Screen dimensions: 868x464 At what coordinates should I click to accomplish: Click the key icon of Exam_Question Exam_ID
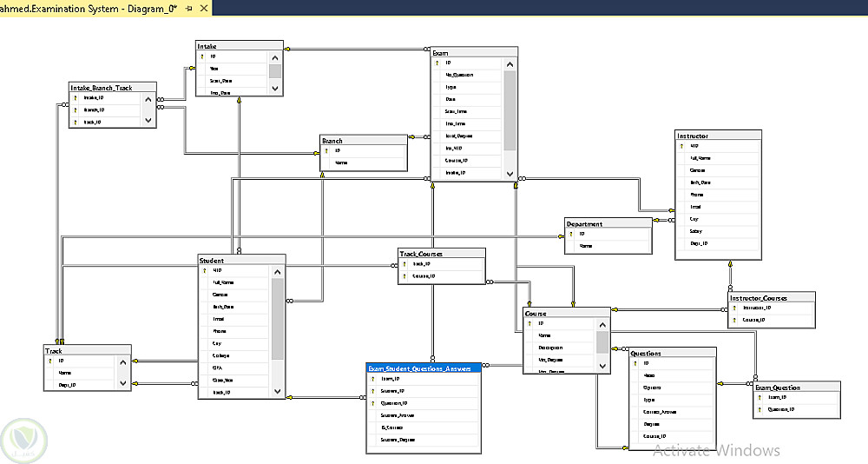(x=760, y=397)
